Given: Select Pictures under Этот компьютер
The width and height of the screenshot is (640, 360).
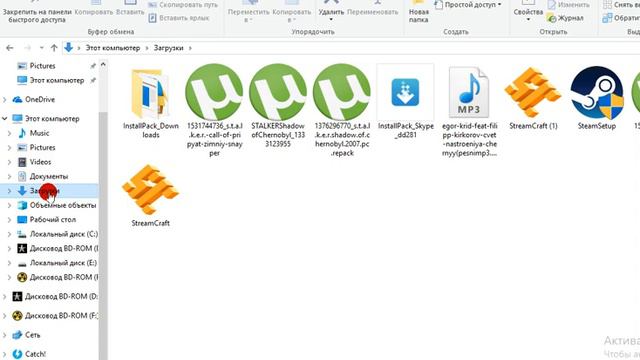Looking at the screenshot, I should point(42,148).
